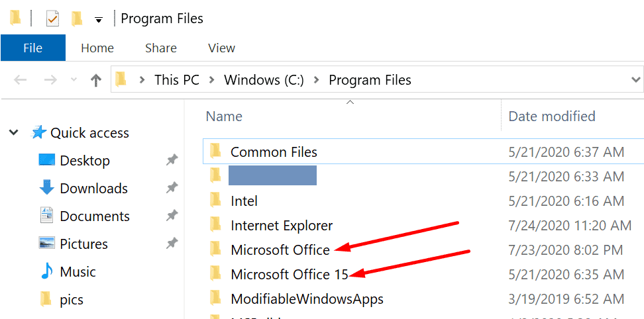Click the Common Files folder icon
This screenshot has height=319, width=644.
point(215,152)
